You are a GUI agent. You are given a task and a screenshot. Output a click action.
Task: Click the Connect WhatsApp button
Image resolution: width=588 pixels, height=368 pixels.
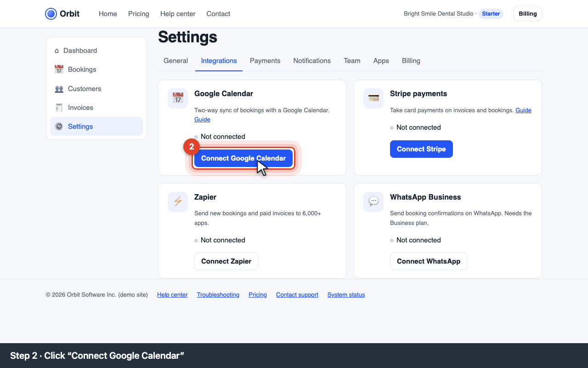tap(429, 261)
